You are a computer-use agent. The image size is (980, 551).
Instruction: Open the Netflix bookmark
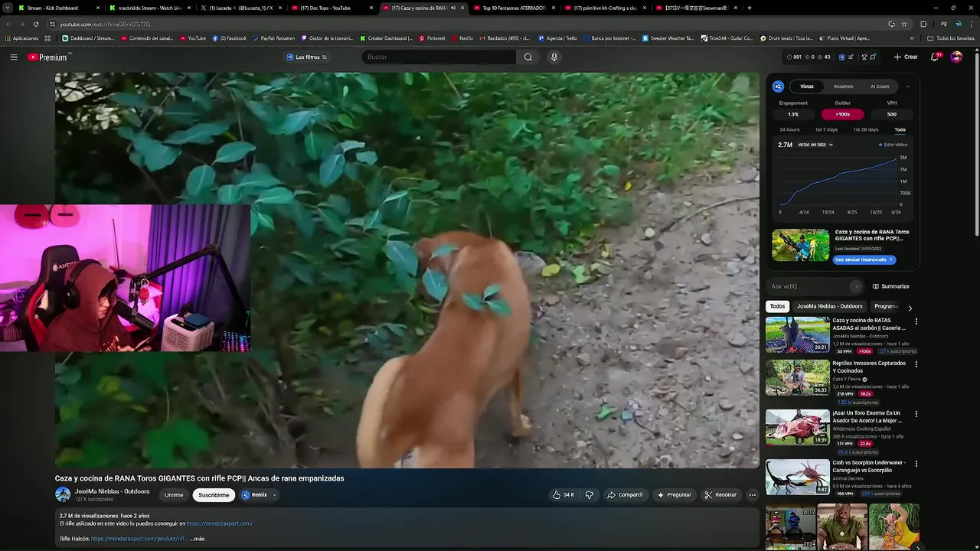(462, 37)
